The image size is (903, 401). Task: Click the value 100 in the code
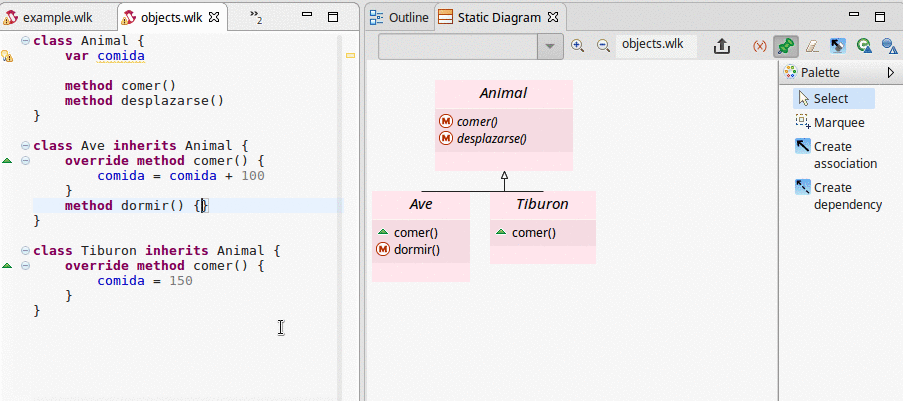point(253,176)
